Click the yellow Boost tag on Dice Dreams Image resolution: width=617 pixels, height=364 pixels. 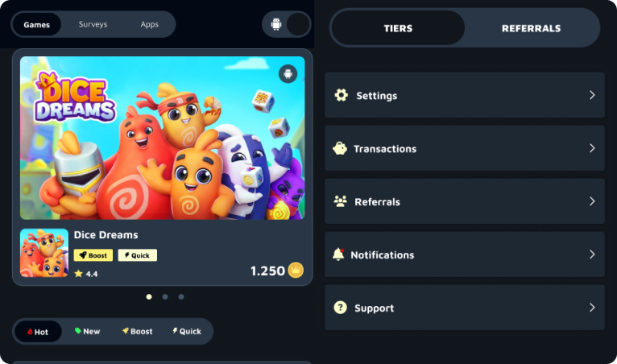[x=93, y=255]
